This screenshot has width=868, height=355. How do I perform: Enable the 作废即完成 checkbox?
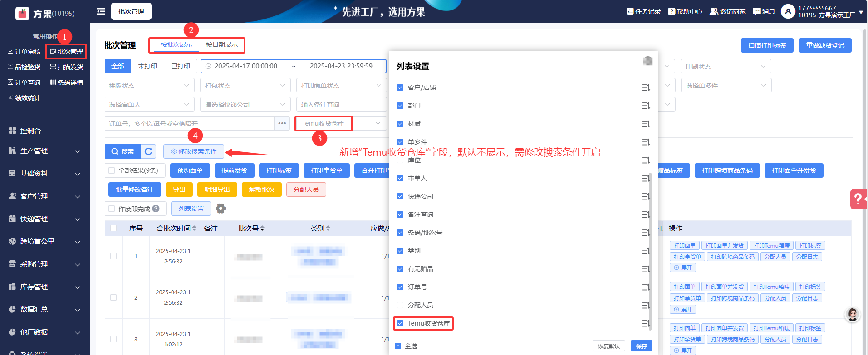(112, 209)
